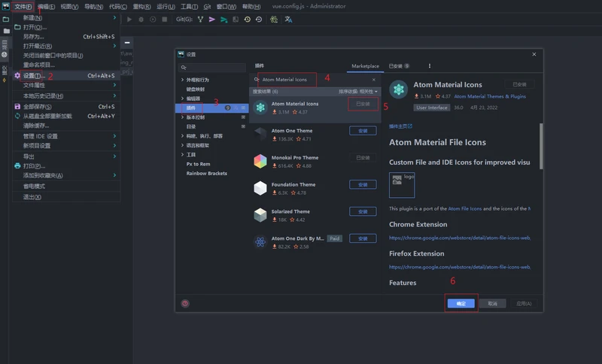Toggle 省电模式 power save mode
The image size is (602, 364).
point(34,186)
